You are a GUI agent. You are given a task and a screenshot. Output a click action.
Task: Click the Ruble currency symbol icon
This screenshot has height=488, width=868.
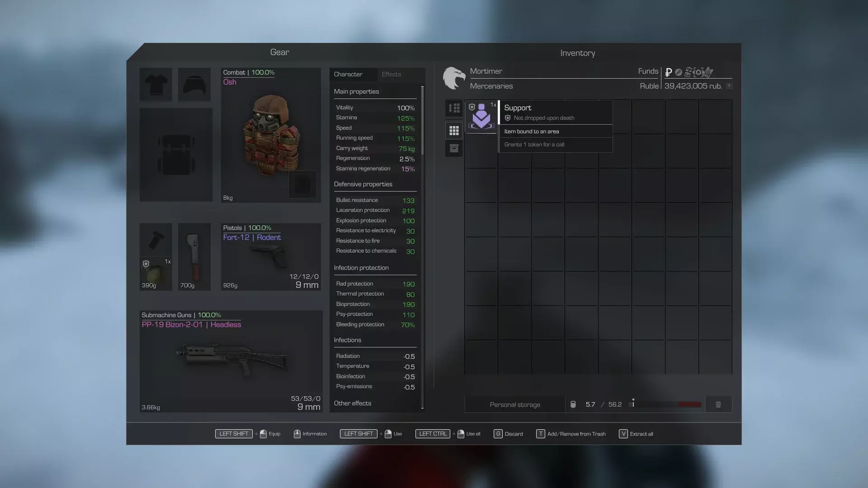(668, 72)
